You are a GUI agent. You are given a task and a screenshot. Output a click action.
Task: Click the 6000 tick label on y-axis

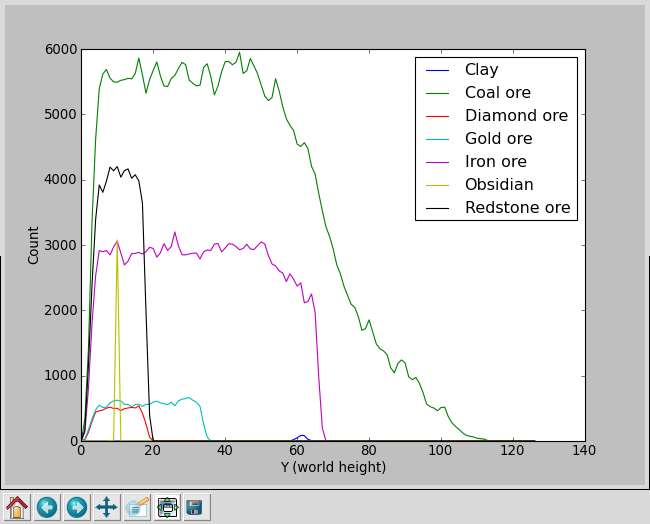point(59,49)
